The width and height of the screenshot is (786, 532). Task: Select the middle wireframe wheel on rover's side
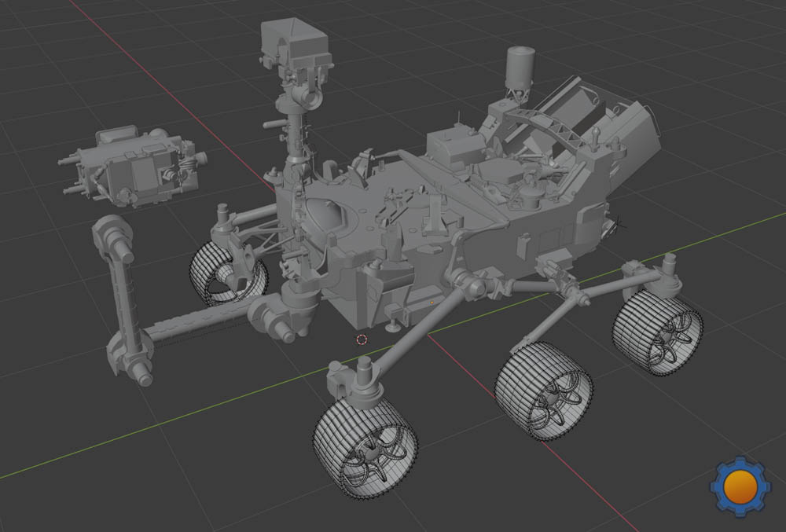pyautogui.click(x=544, y=391)
